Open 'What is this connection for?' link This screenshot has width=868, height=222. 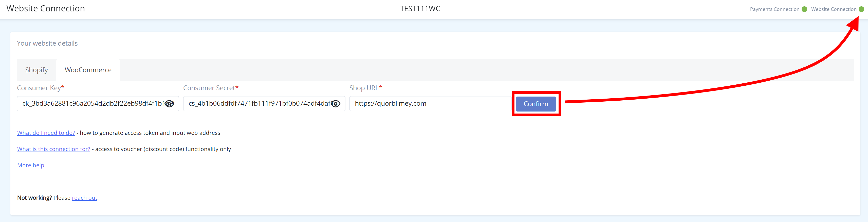(53, 149)
